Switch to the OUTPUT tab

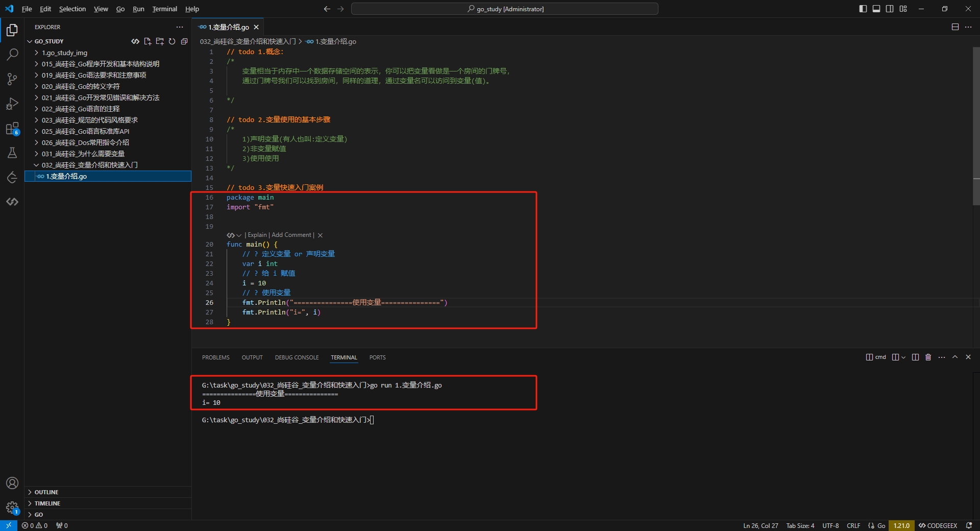[x=252, y=357]
